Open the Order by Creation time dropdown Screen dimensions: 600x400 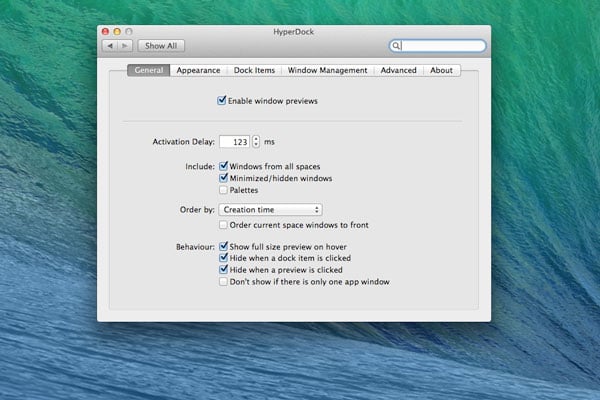[x=271, y=210]
